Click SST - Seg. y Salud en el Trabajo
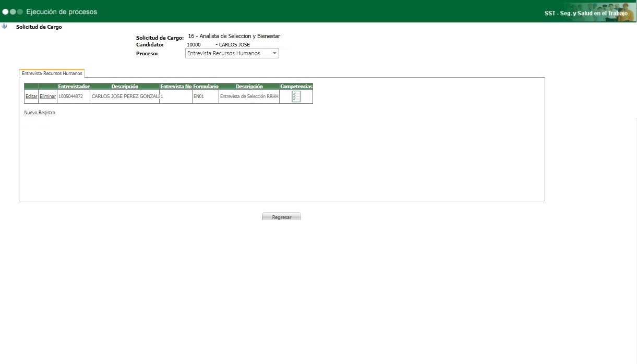This screenshot has width=637, height=364. pyautogui.click(x=586, y=14)
